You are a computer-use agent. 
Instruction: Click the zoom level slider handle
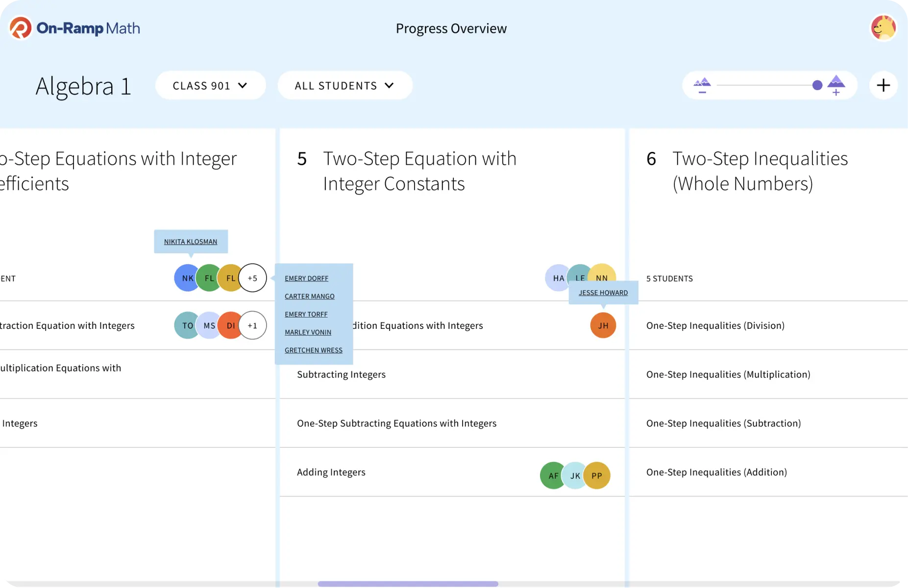tap(817, 85)
